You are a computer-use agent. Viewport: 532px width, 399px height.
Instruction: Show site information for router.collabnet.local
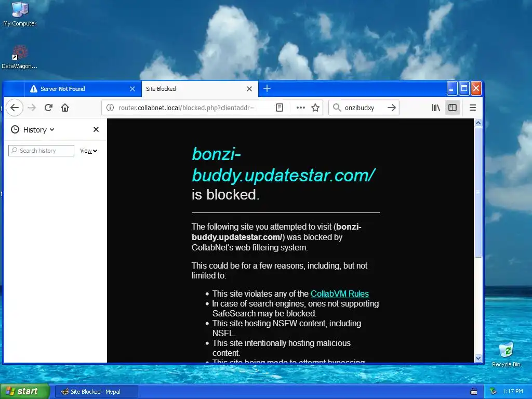click(110, 108)
